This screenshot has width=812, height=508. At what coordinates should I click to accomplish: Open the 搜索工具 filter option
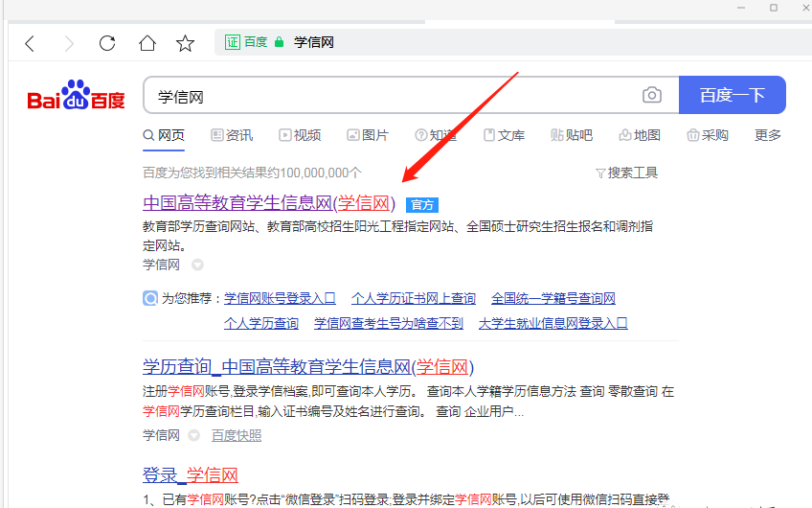[x=627, y=173]
